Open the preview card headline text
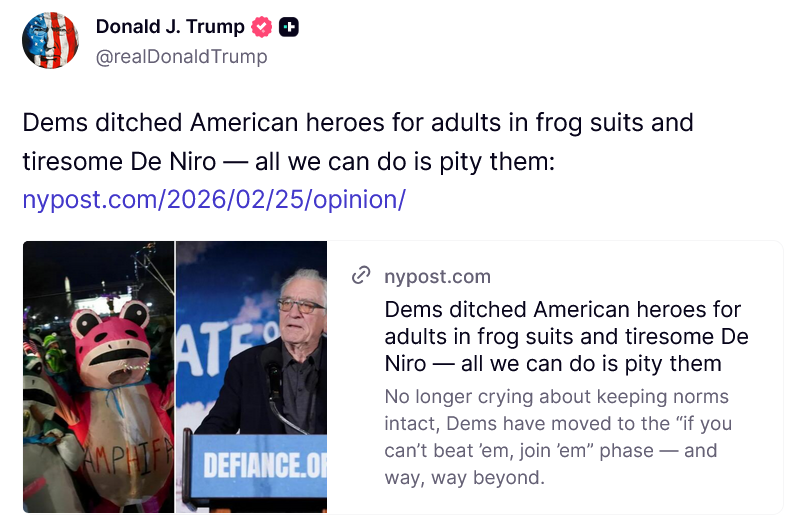The height and width of the screenshot is (525, 805). coord(566,335)
